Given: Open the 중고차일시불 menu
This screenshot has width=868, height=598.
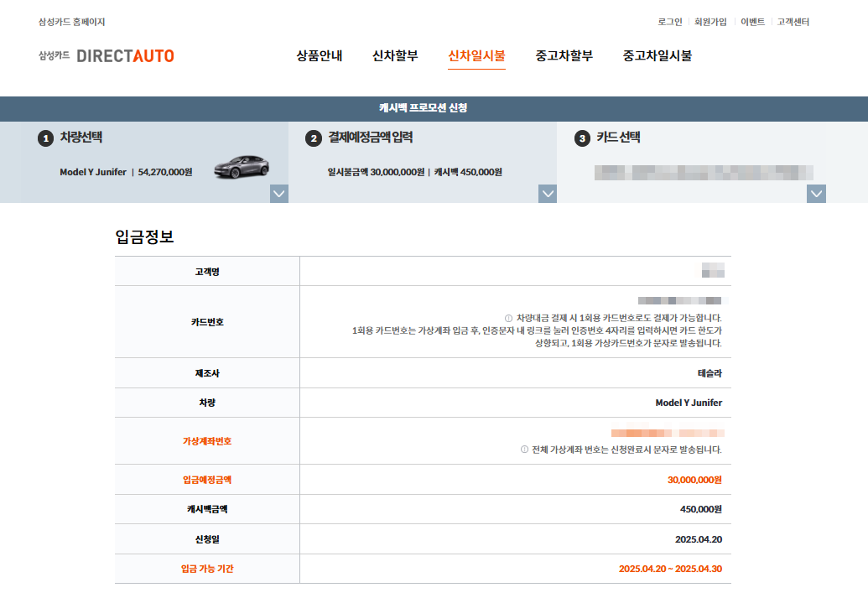Looking at the screenshot, I should tap(657, 55).
